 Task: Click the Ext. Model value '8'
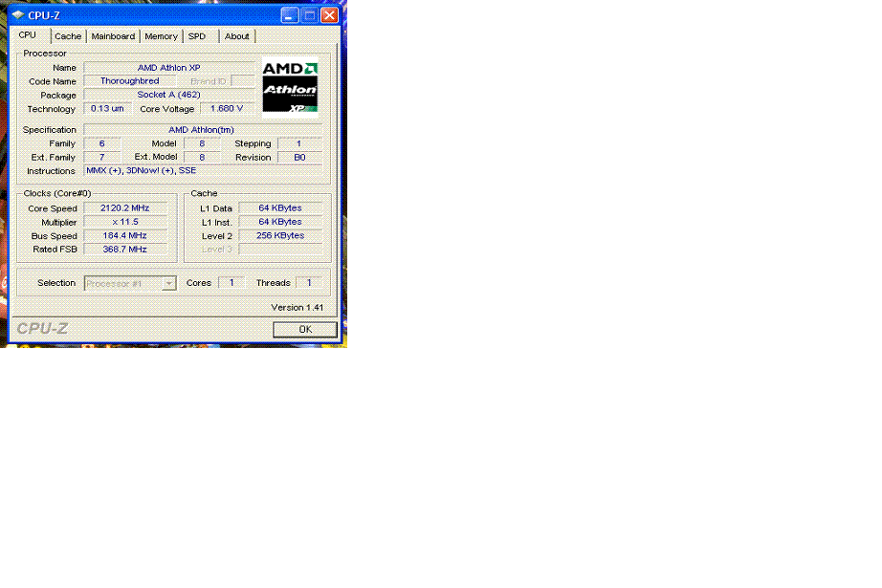point(202,158)
